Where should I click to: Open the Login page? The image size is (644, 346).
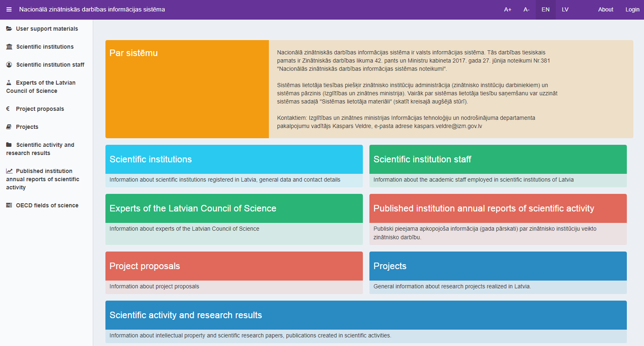click(x=632, y=9)
